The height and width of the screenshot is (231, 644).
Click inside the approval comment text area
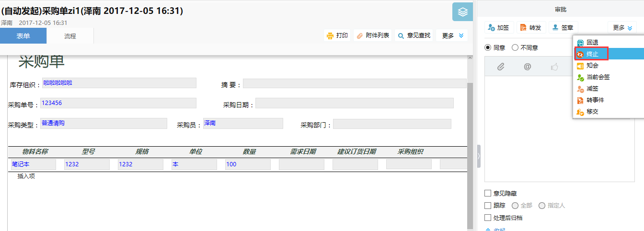coord(559,129)
